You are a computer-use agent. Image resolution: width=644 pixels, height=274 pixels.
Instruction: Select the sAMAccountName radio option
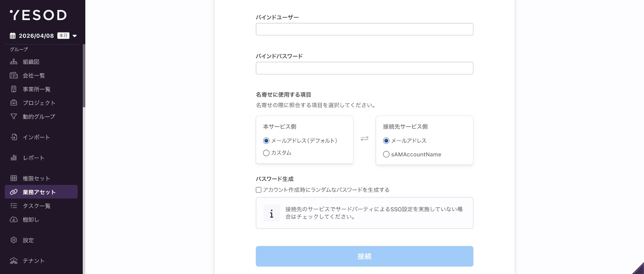pyautogui.click(x=386, y=154)
